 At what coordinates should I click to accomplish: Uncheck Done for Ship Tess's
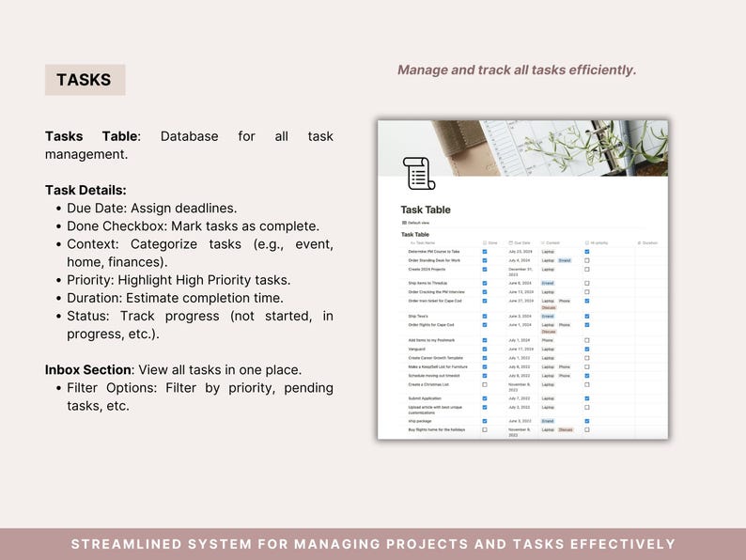point(484,317)
